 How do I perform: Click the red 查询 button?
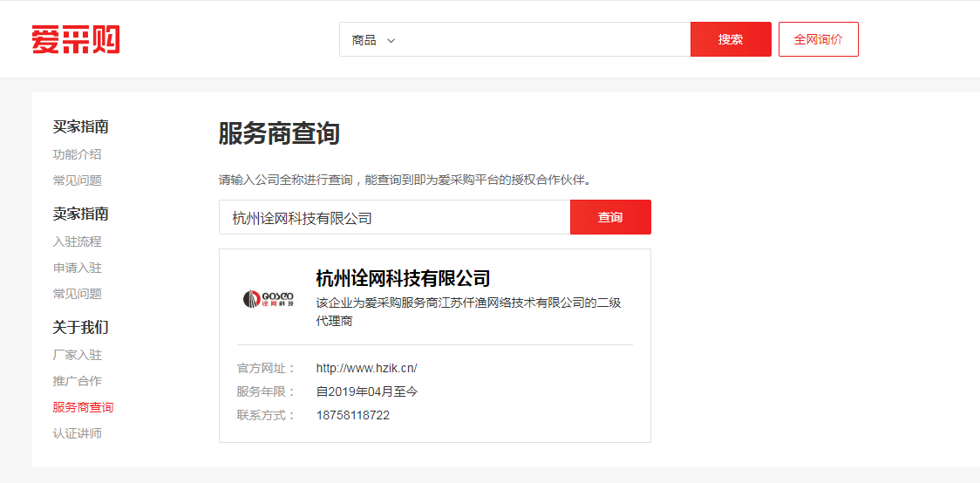coord(610,217)
